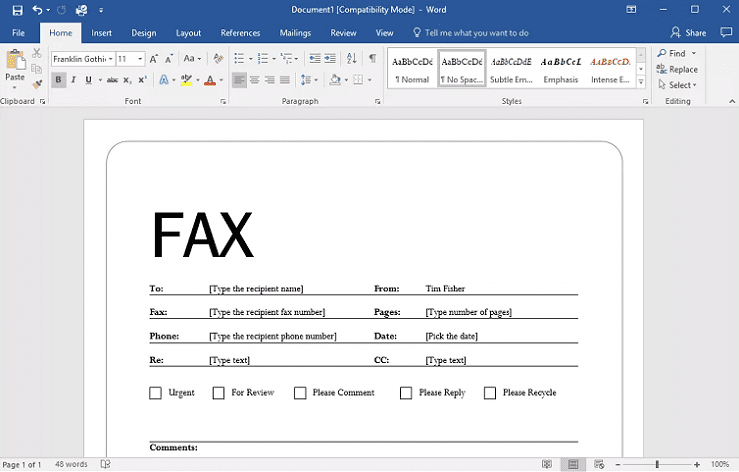Switch to the Mailings tab
739x472 pixels.
(x=295, y=33)
